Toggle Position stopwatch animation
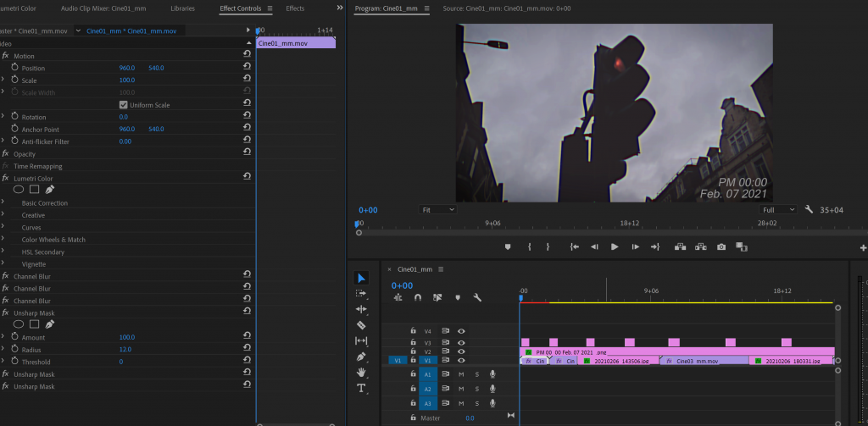Screen dimensions: 868x426 tap(15, 67)
